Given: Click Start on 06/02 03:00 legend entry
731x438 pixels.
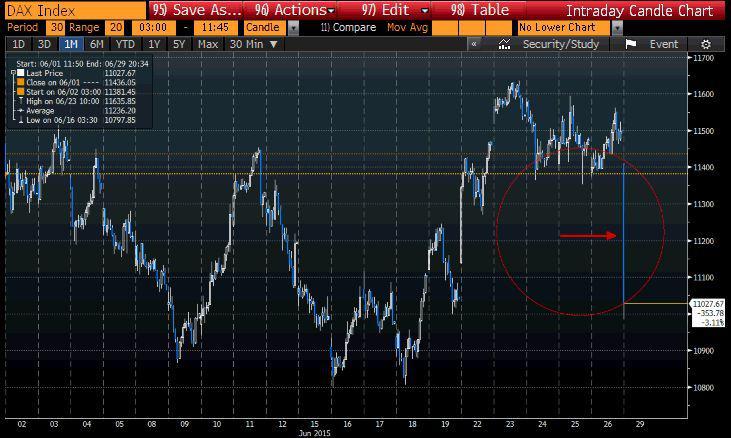Looking at the screenshot, I should tap(63, 92).
